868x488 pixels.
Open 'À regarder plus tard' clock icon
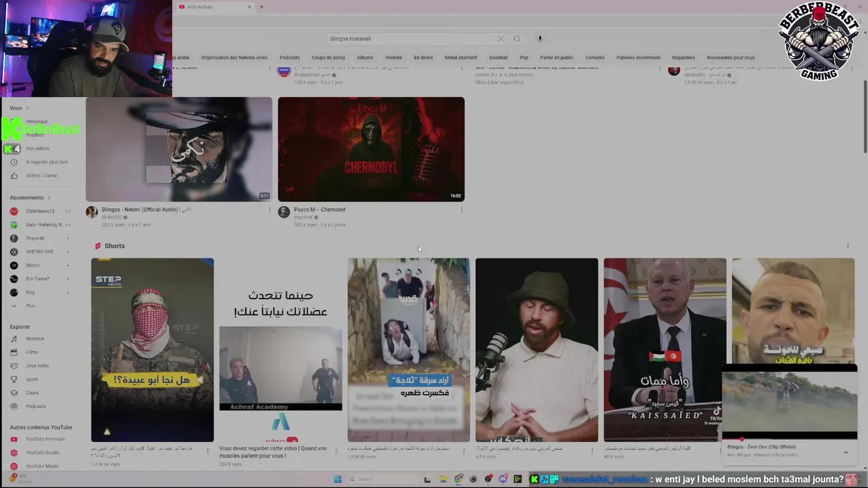(14, 162)
